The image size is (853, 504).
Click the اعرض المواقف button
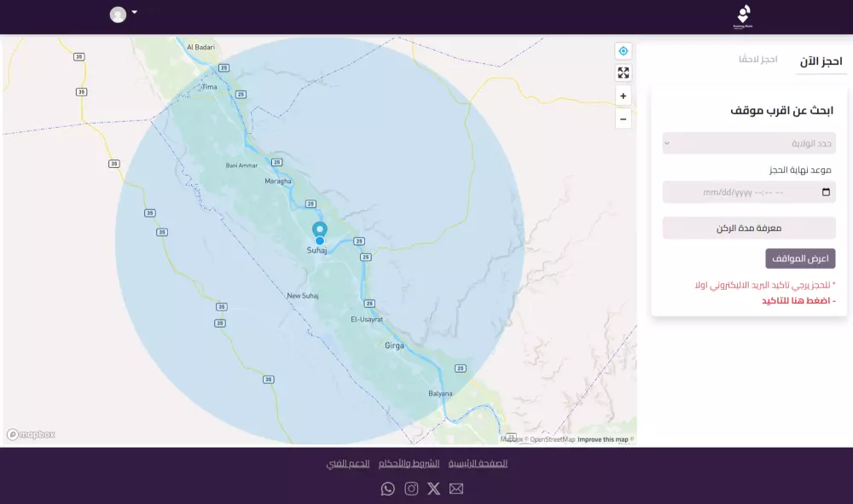[x=800, y=258]
